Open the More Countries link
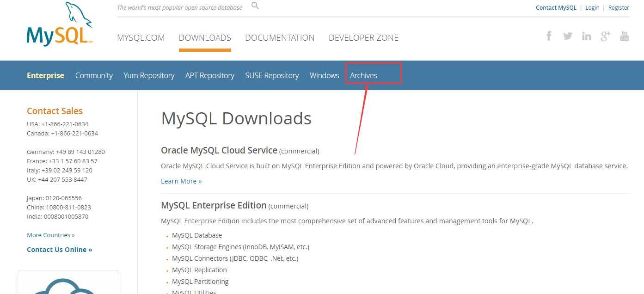The height and width of the screenshot is (294, 644). point(50,235)
